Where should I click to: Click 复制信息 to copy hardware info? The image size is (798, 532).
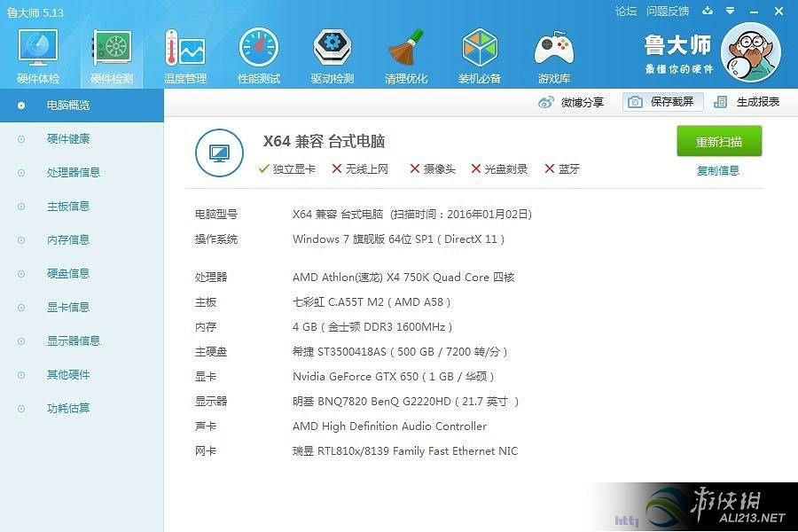coord(719,169)
